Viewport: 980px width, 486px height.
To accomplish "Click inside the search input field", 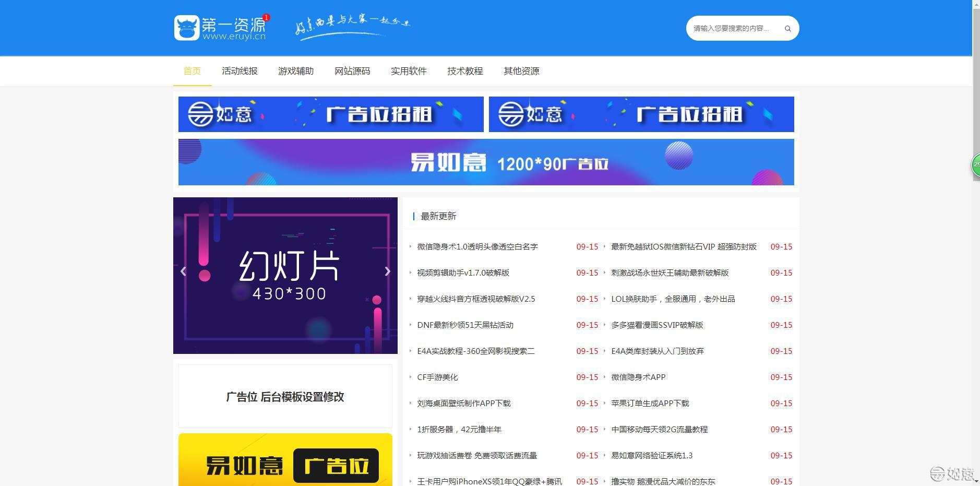I will pos(736,28).
